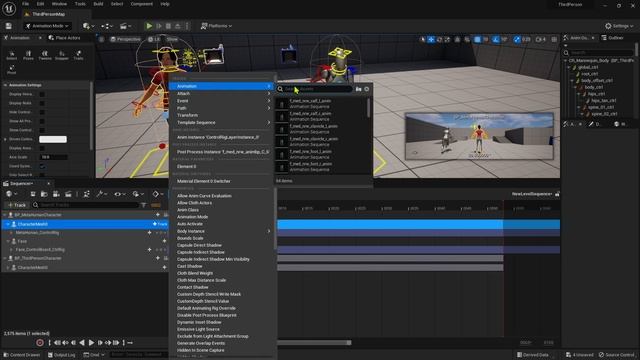The image size is (640, 360).
Task: Click the asset picker settings gear icon
Action: (367, 89)
